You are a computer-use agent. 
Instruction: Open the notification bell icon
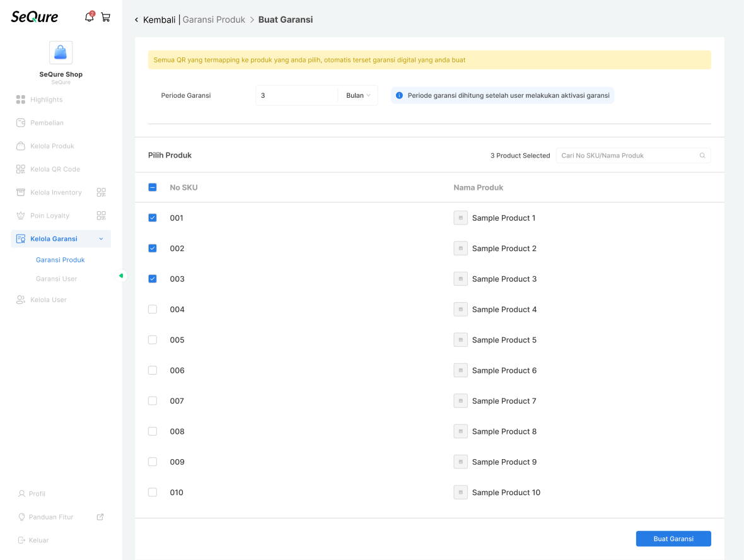pos(89,17)
